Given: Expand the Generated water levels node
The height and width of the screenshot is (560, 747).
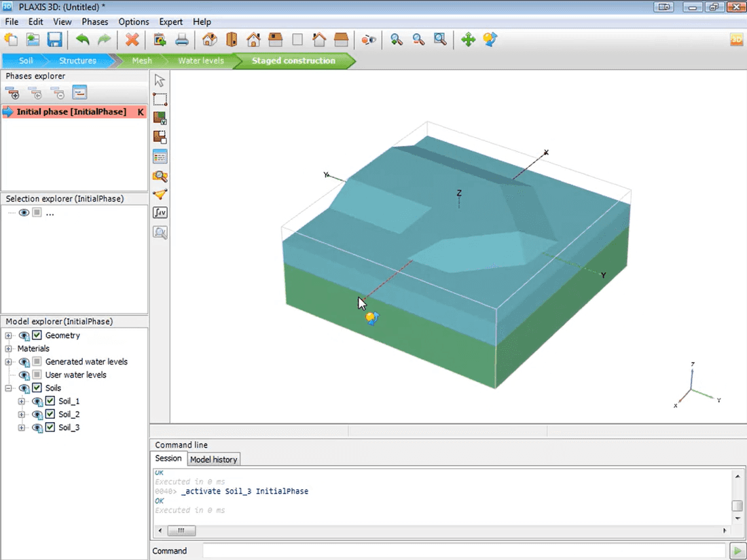Looking at the screenshot, I should (x=8, y=362).
